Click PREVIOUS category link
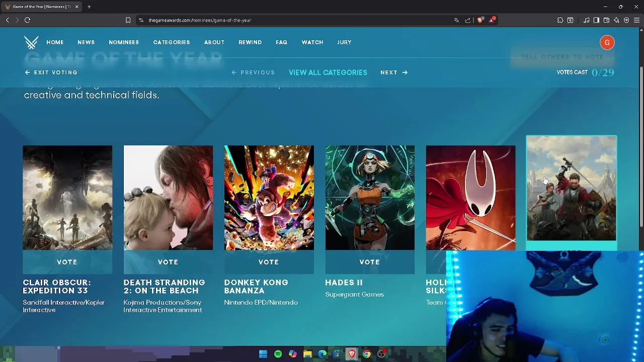This screenshot has width=644, height=362. [253, 72]
